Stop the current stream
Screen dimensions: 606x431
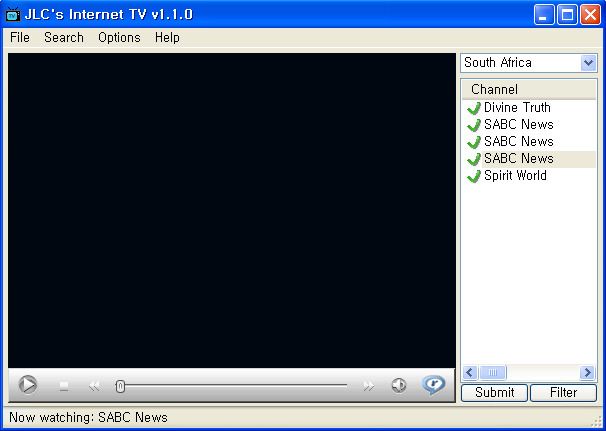[64, 386]
